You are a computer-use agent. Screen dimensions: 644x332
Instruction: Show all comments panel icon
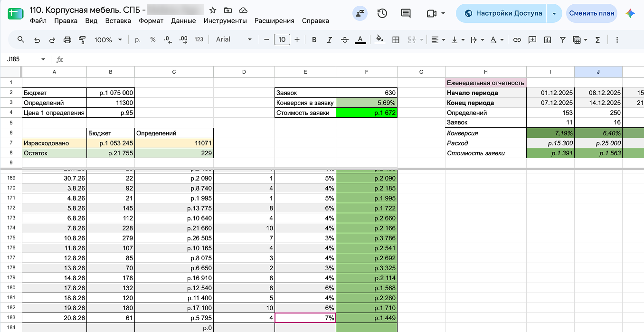(406, 13)
